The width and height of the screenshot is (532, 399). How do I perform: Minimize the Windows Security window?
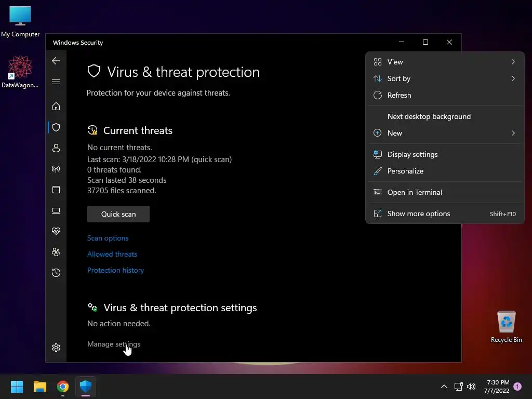click(402, 42)
